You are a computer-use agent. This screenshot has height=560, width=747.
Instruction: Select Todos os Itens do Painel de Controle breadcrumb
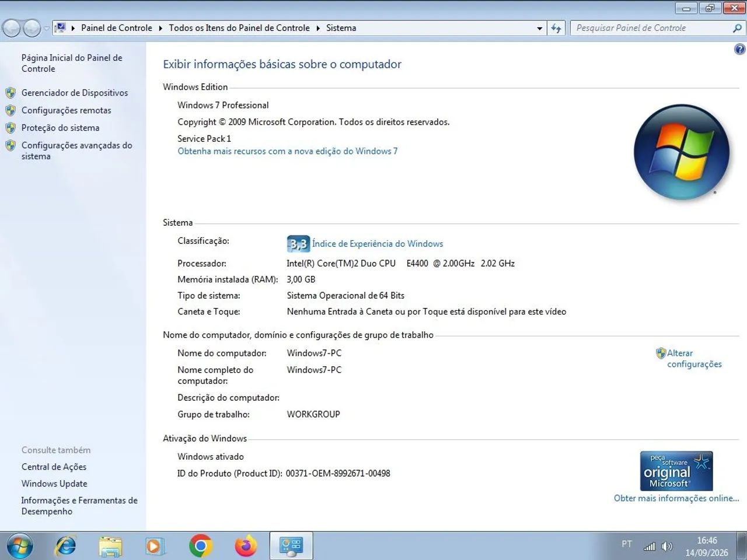(239, 28)
